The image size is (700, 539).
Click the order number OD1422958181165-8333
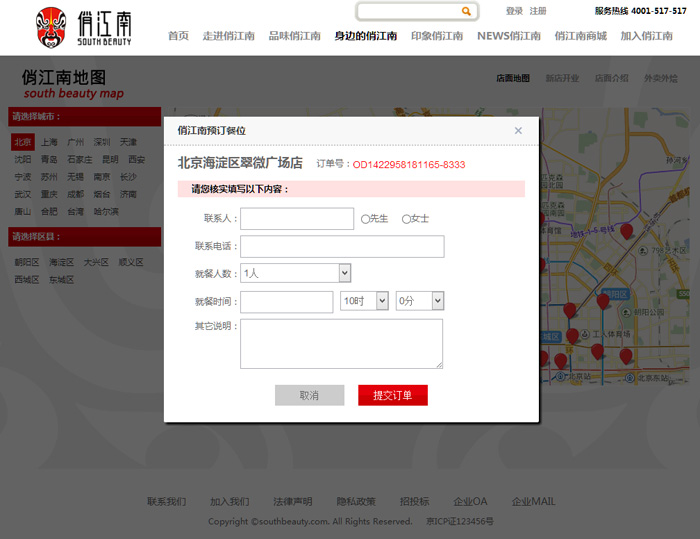pyautogui.click(x=409, y=165)
